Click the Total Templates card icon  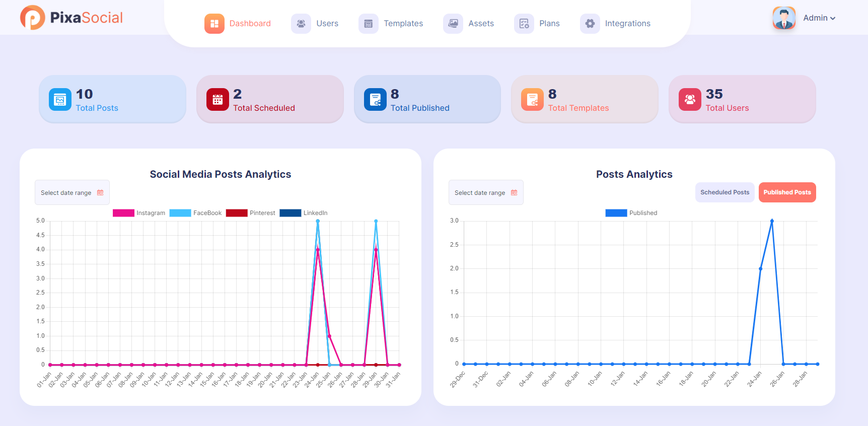click(532, 99)
